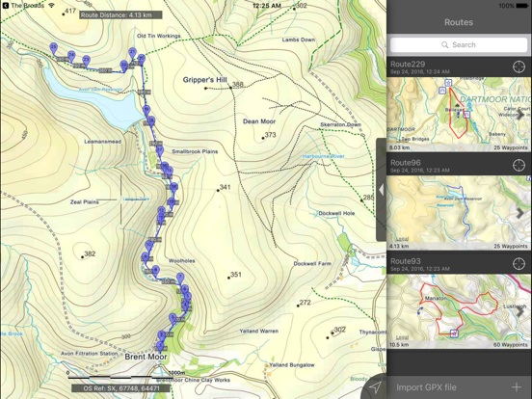Click the 60 Waypoints label on Route93
Screen dimensions: 532x399
(x=511, y=345)
